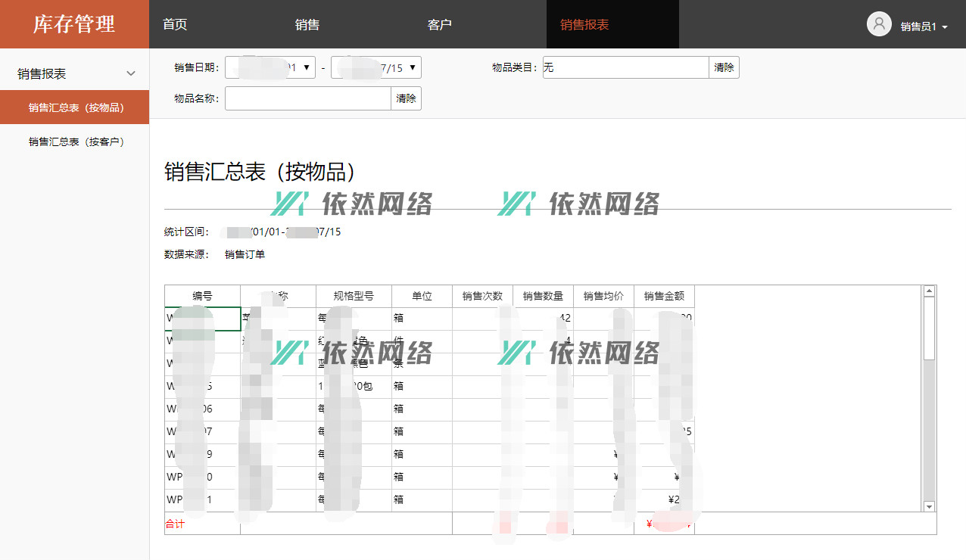The image size is (966, 560).
Task: Click the user avatar icon
Action: [879, 24]
